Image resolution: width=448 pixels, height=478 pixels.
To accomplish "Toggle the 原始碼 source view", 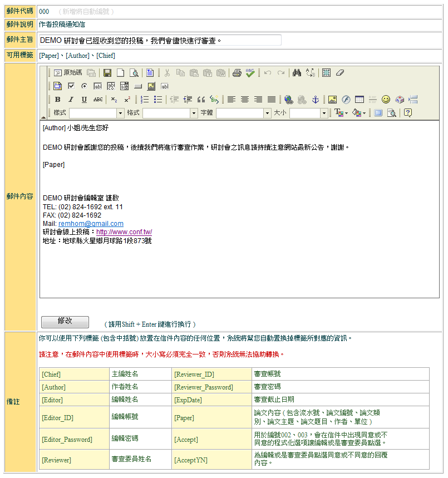I will (68, 73).
